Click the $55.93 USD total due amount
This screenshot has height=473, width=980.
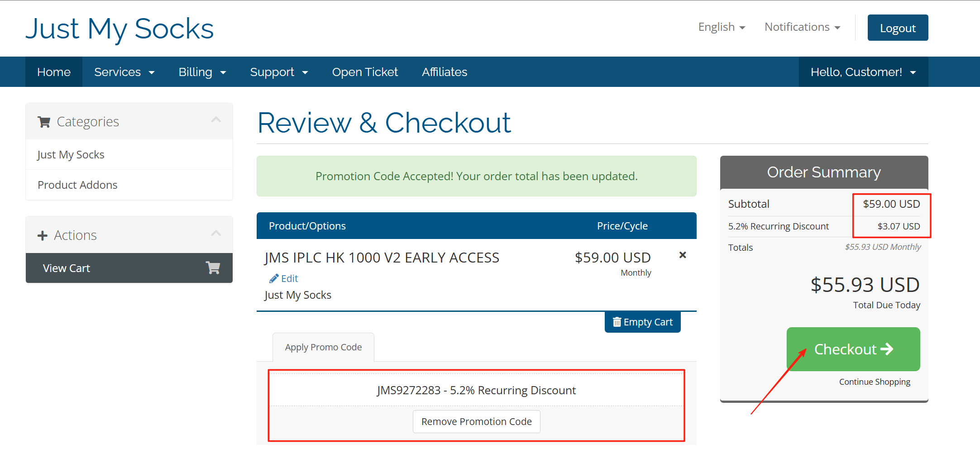(865, 285)
